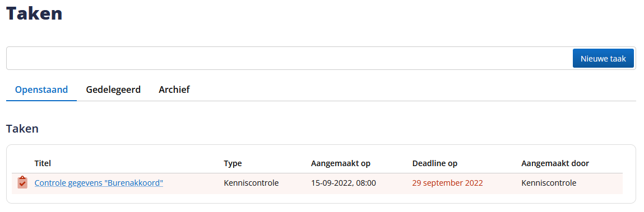Screen dimensions: 644x212
Task: Select the creation date 15-09-2022, 08:00
Action: click(344, 183)
